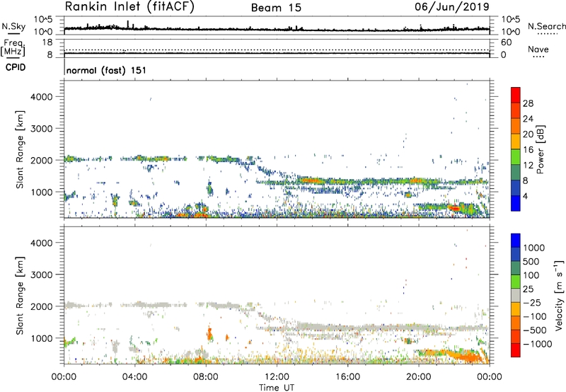Click '4000' on power panel range axis
The image size is (566, 392).
pos(42,97)
